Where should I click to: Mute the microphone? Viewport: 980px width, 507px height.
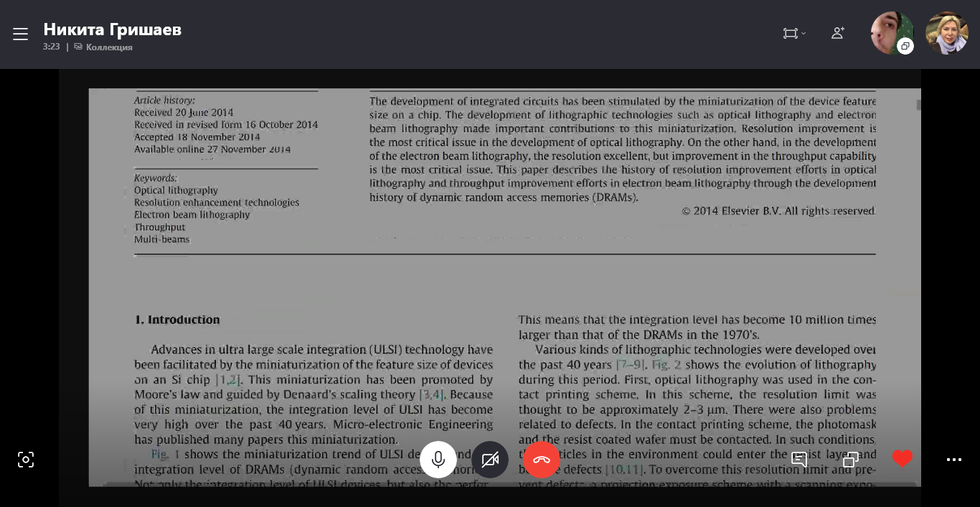click(438, 460)
